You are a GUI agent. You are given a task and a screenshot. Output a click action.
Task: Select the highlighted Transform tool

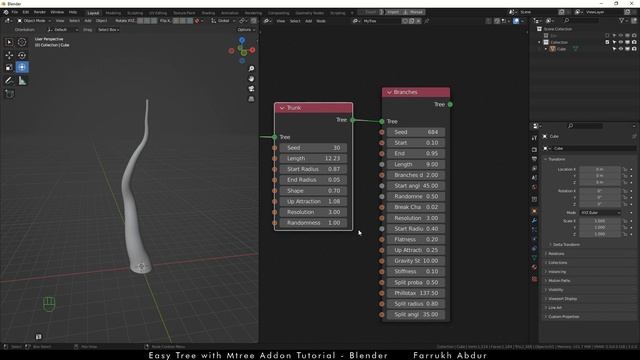pyautogui.click(x=22, y=67)
